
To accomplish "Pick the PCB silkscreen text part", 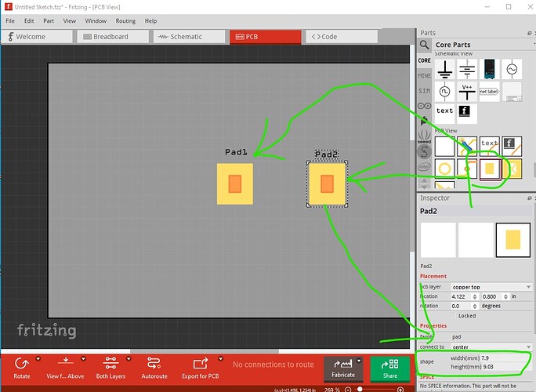I will point(490,146).
